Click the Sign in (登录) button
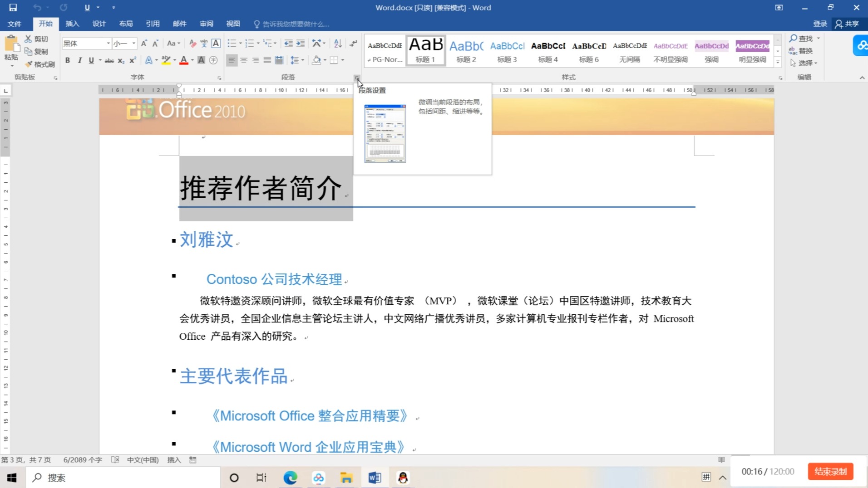This screenshot has width=868, height=488. click(820, 24)
